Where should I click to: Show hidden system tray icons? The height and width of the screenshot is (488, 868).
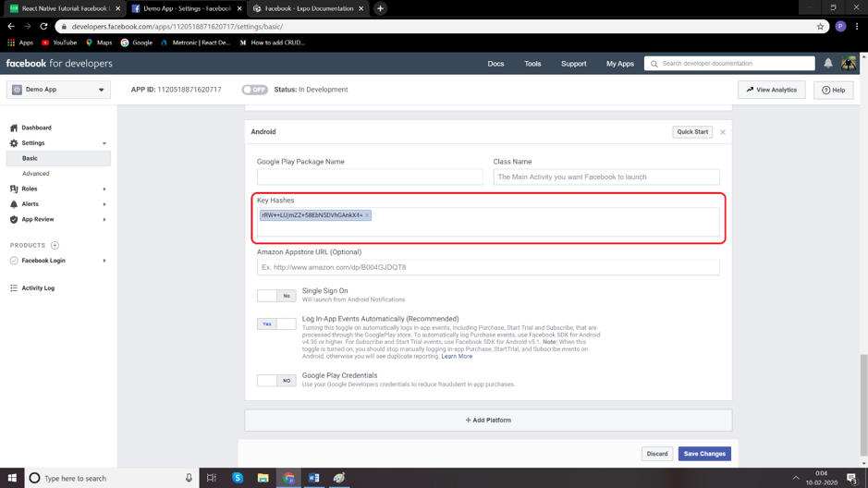(x=796, y=478)
